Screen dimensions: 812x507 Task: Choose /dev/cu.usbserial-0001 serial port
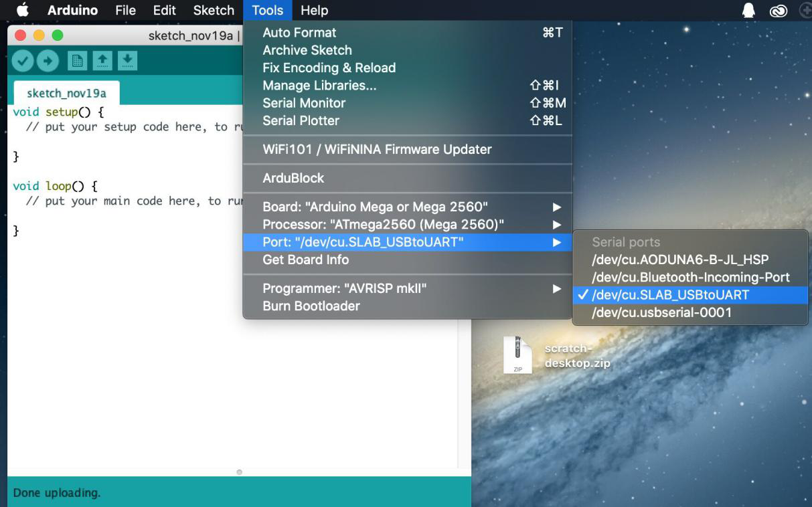point(661,312)
